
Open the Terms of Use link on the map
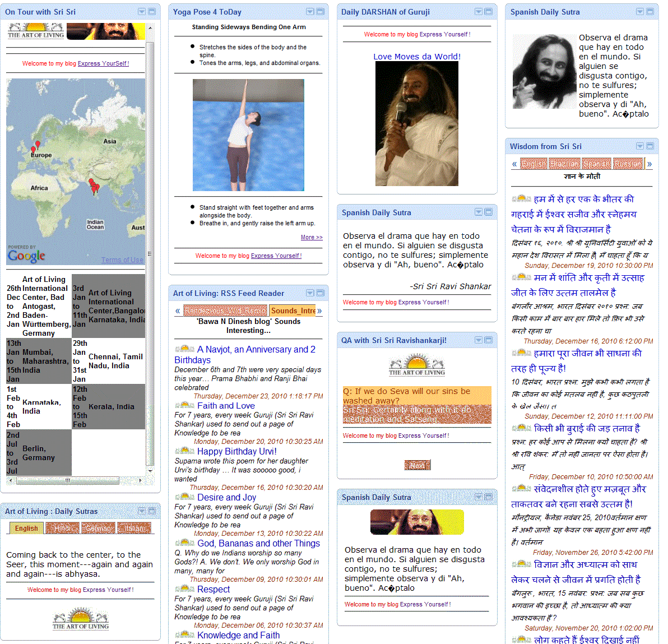122,260
